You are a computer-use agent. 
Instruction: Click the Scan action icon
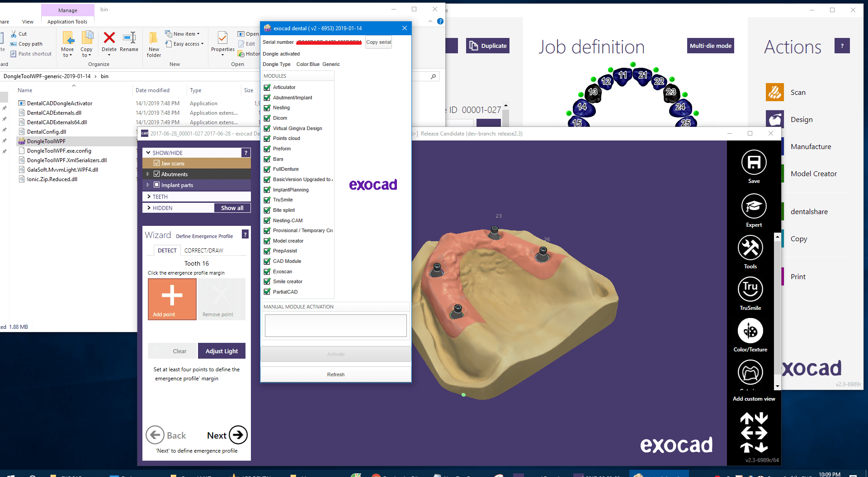pyautogui.click(x=774, y=92)
